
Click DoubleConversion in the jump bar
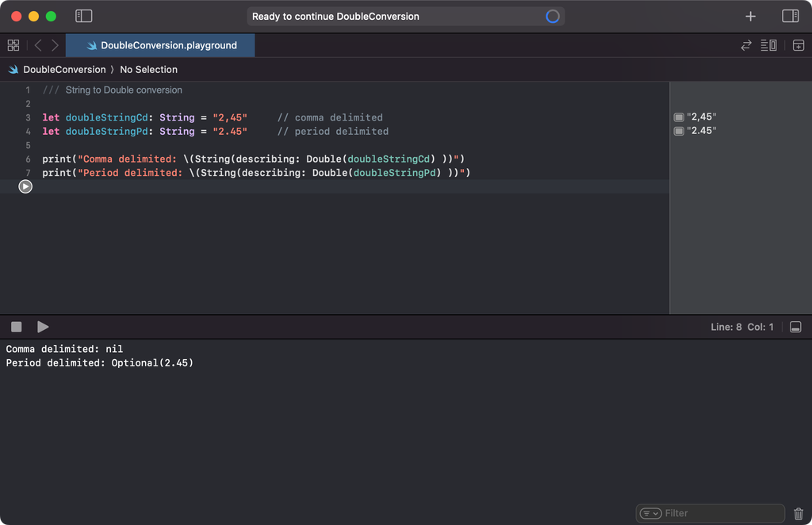coord(63,70)
